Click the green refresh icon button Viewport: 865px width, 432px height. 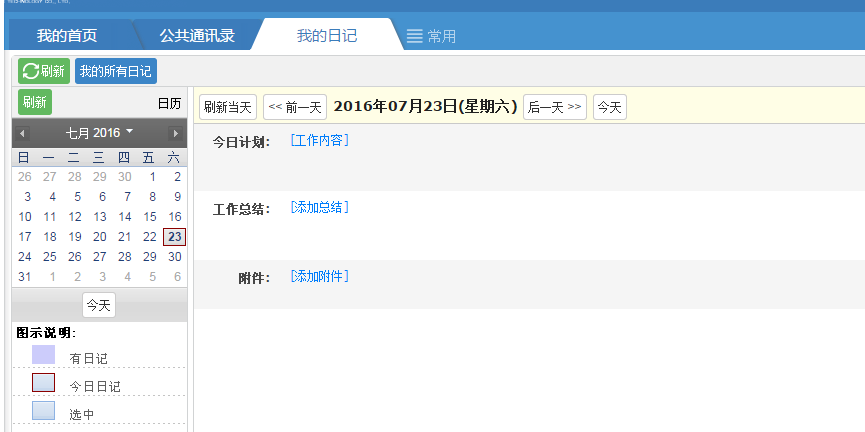[43, 71]
